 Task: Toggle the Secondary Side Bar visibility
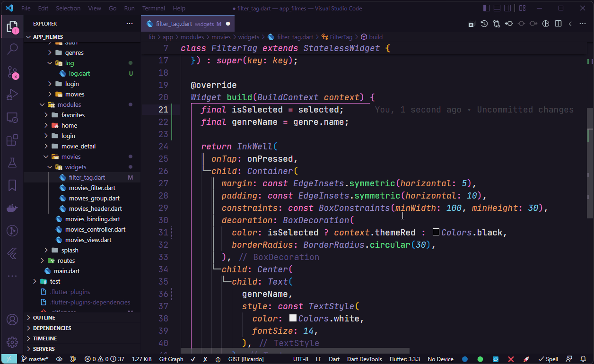[x=507, y=8]
